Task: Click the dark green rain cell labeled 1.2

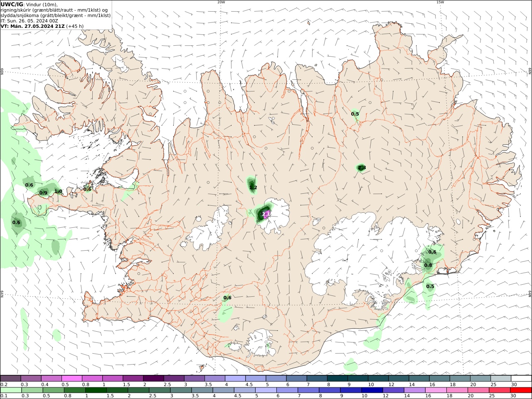Action: pyautogui.click(x=252, y=184)
